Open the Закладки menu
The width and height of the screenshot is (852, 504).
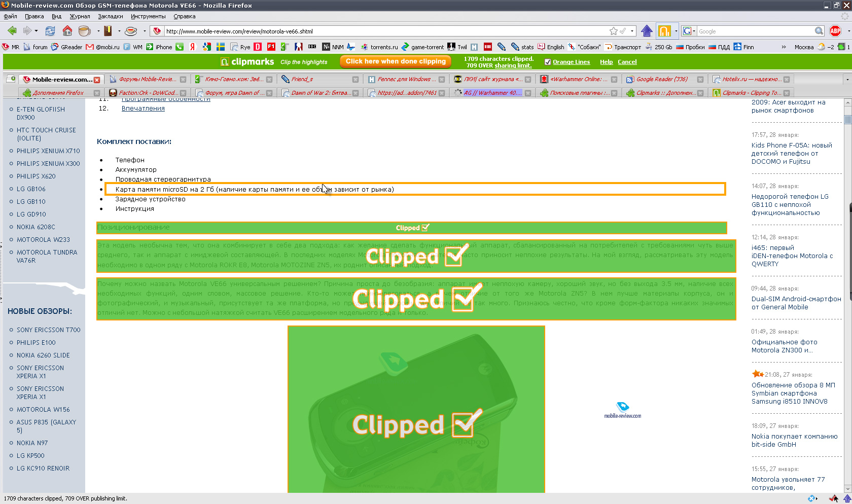tap(110, 16)
